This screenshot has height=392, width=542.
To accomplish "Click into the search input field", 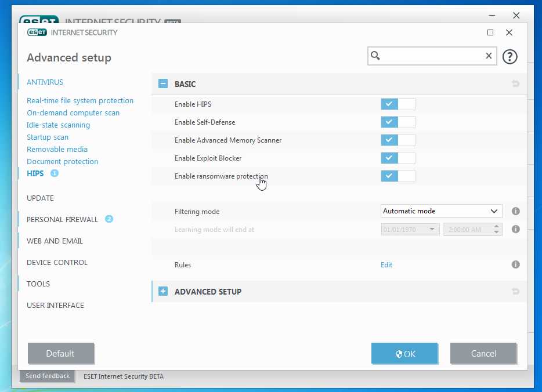I will click(432, 56).
